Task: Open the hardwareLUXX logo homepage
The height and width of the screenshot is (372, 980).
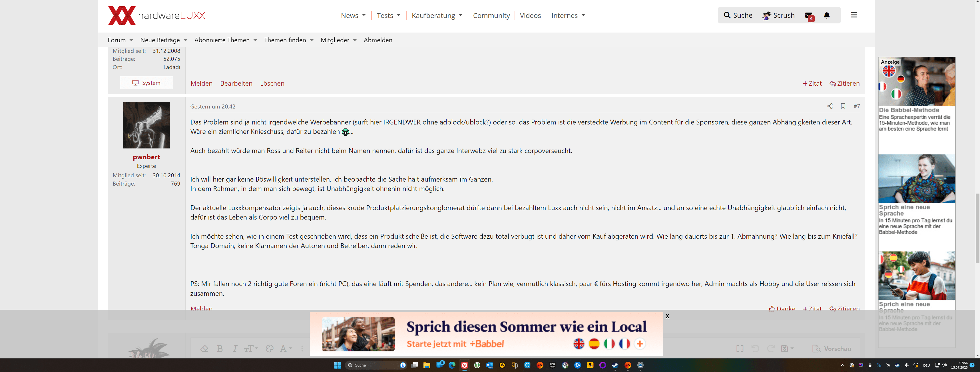Action: tap(156, 15)
